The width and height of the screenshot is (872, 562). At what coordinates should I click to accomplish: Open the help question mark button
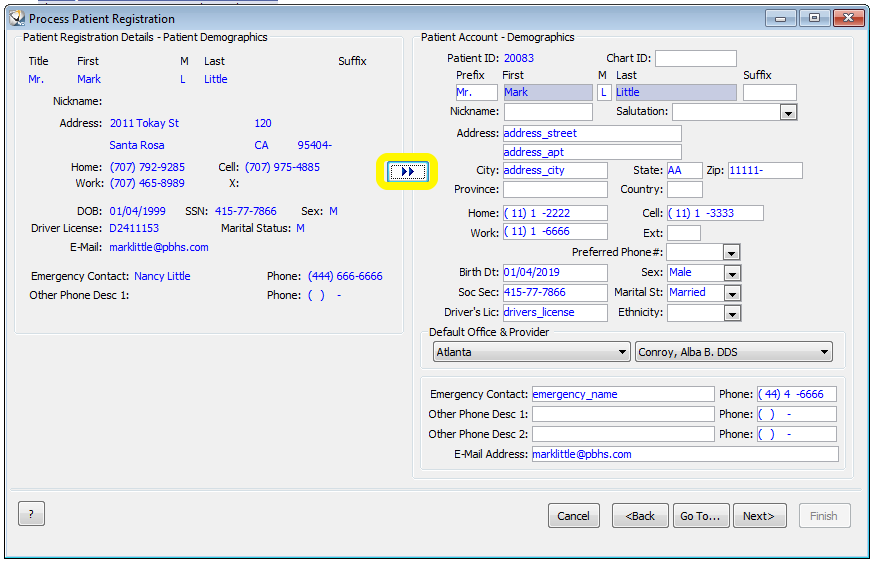(31, 514)
